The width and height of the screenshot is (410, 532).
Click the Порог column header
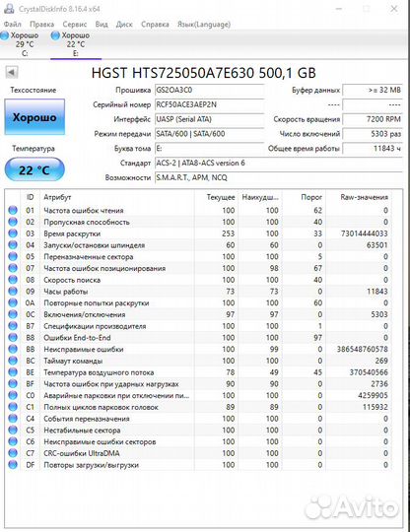[x=304, y=197]
